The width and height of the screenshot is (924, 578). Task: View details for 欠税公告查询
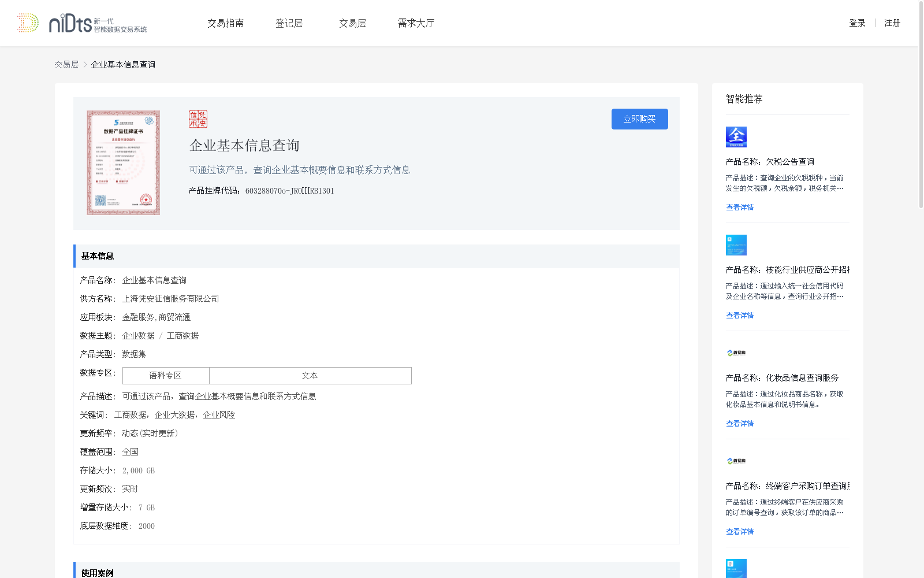740,208
